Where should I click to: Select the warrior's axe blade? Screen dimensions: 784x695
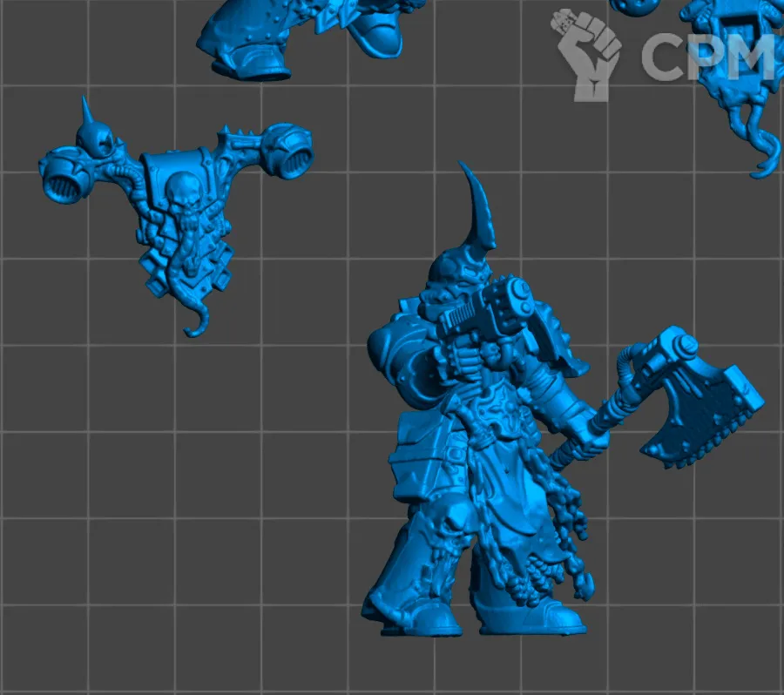707,408
